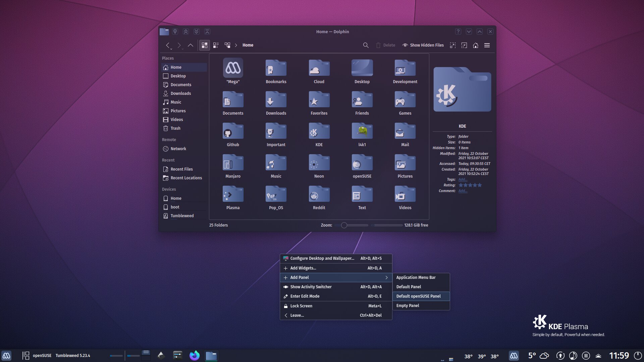Choose Configure Desktop and Wallpaper
The width and height of the screenshot is (644, 362).
336,258
